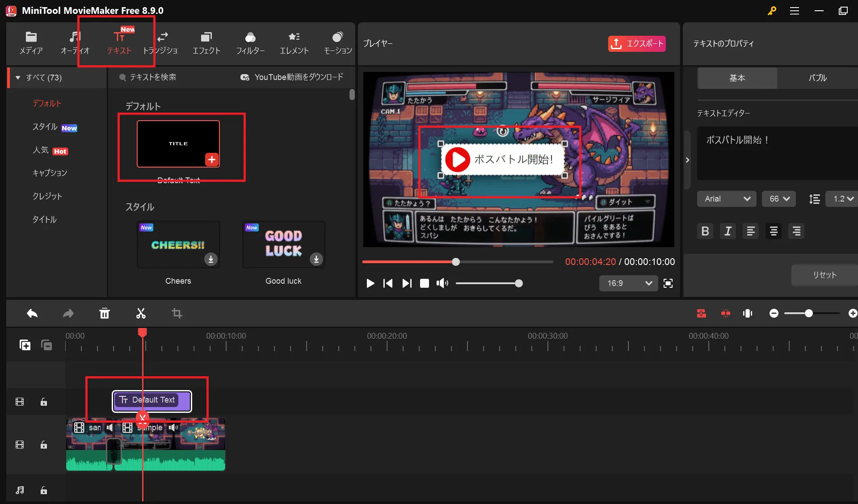Zoom in the timeline
858x504 pixels.
(x=853, y=314)
